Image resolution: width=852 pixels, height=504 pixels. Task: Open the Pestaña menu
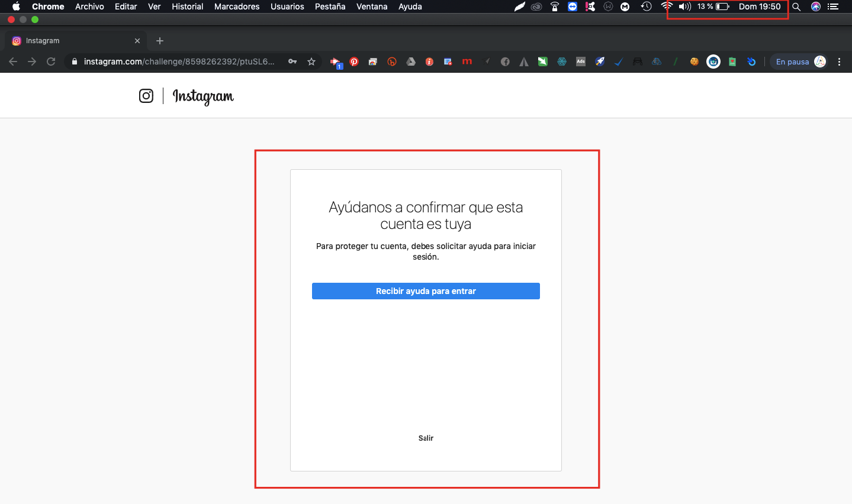[x=330, y=7]
